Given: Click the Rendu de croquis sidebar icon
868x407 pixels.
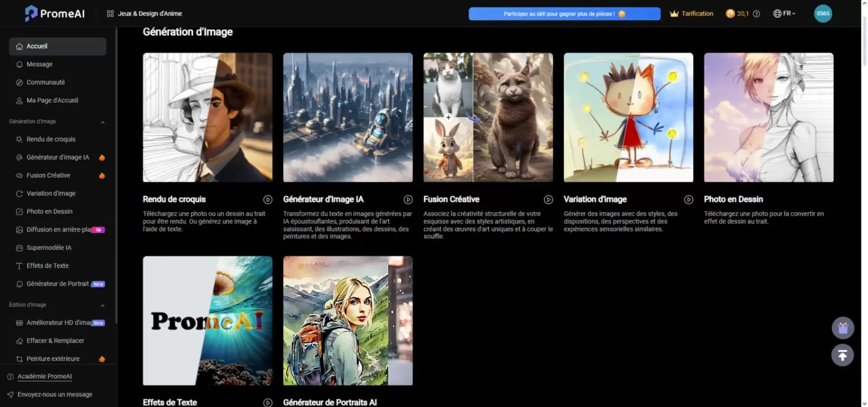Looking at the screenshot, I should (20, 139).
